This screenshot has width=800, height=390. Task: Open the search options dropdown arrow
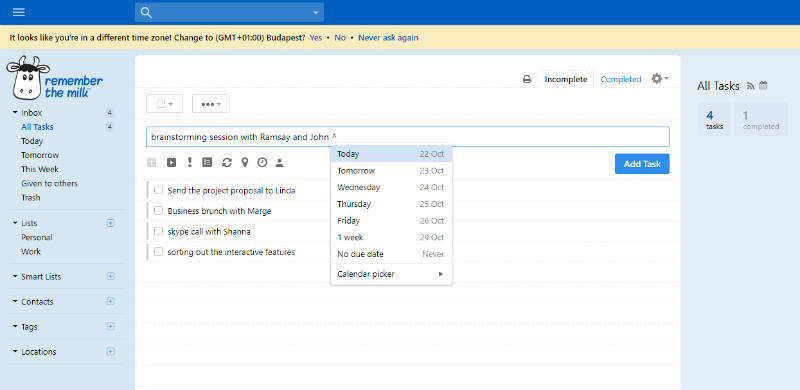316,13
